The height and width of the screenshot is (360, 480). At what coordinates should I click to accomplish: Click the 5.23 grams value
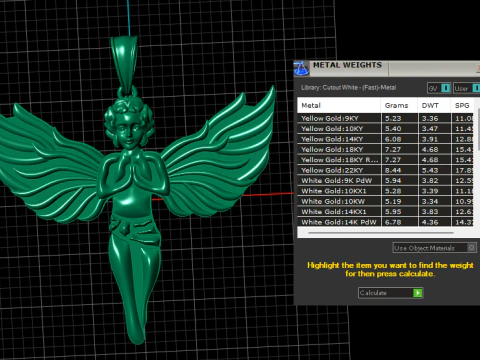pos(393,118)
